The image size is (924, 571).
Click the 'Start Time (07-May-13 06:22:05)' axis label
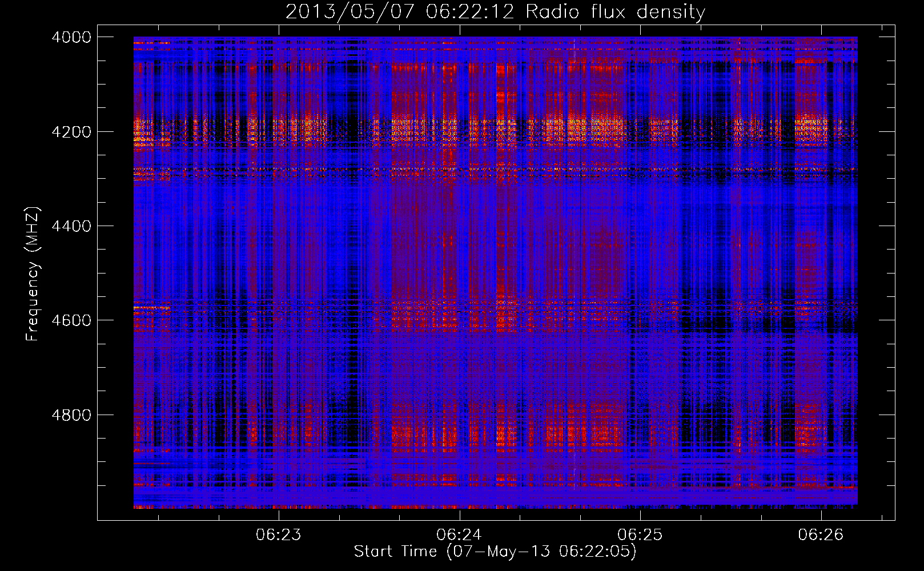495,552
